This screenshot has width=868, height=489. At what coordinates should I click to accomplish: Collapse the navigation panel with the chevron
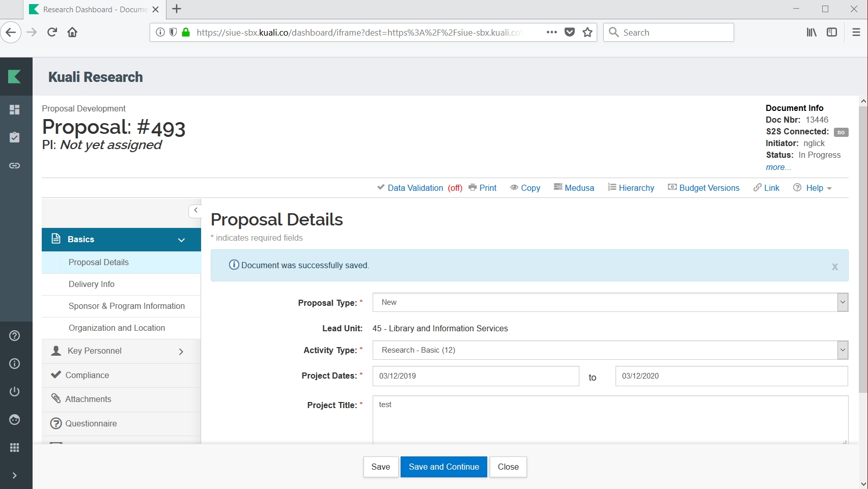pos(195,210)
